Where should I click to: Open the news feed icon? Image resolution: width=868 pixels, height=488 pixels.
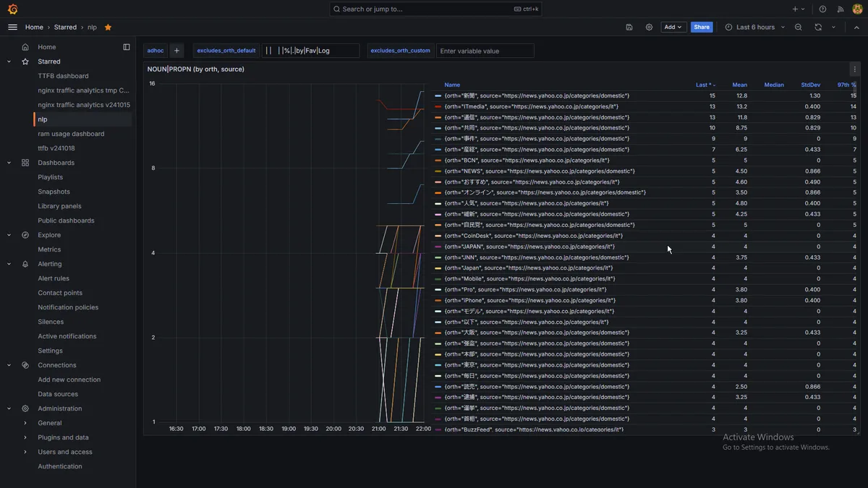tap(840, 9)
